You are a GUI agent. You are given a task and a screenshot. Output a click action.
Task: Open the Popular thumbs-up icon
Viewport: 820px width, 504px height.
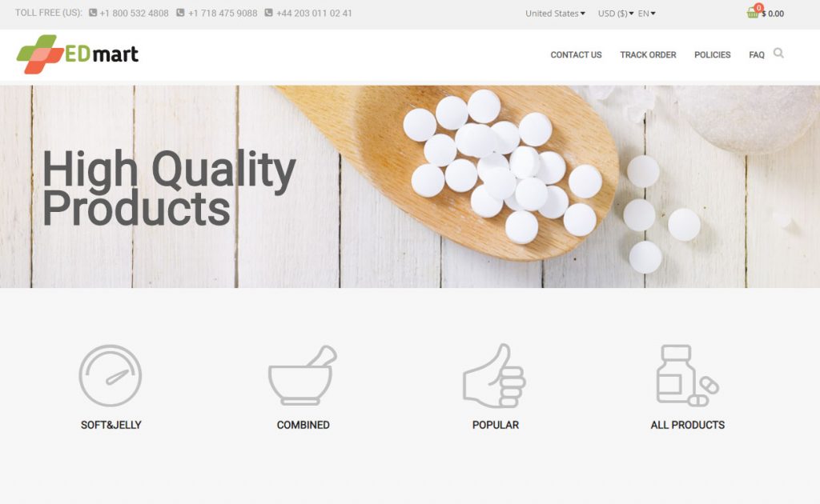(x=495, y=375)
